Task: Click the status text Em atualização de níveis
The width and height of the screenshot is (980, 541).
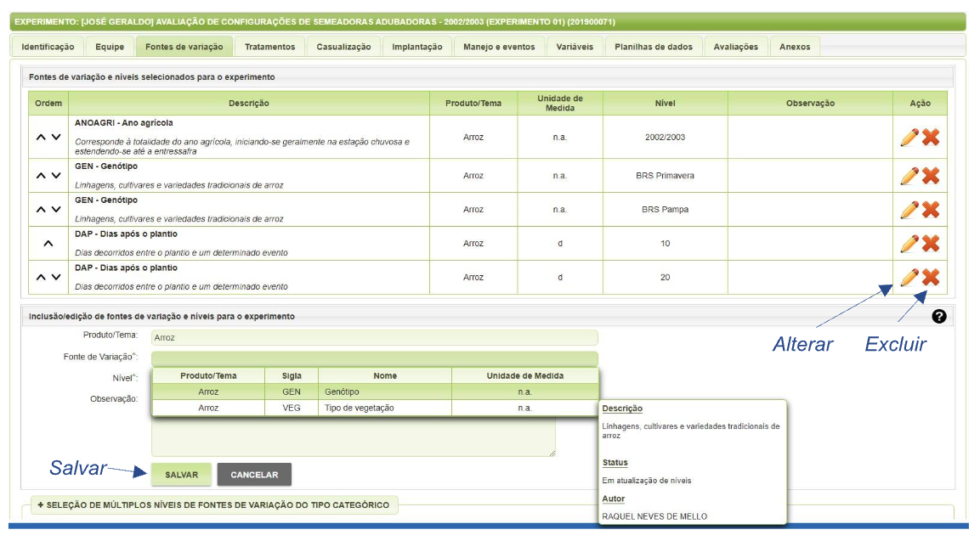Action: click(x=646, y=481)
